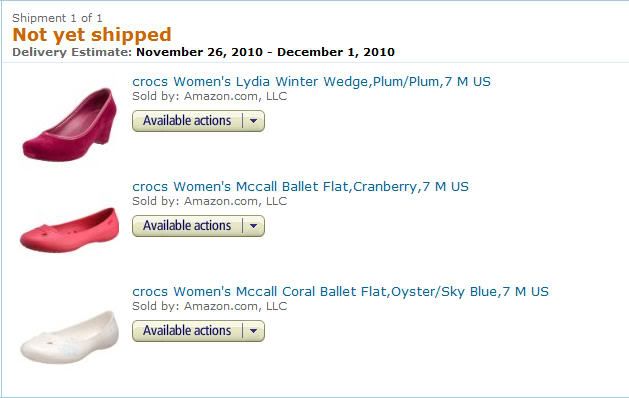This screenshot has width=629, height=398.
Task: Expand dropdown arrow beside Oyster/Sky Blue actions
Action: click(254, 331)
